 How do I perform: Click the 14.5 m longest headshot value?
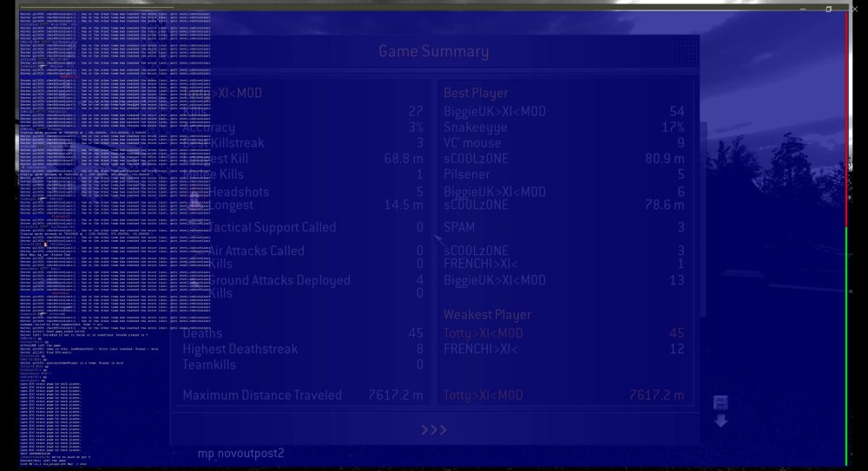coord(404,205)
